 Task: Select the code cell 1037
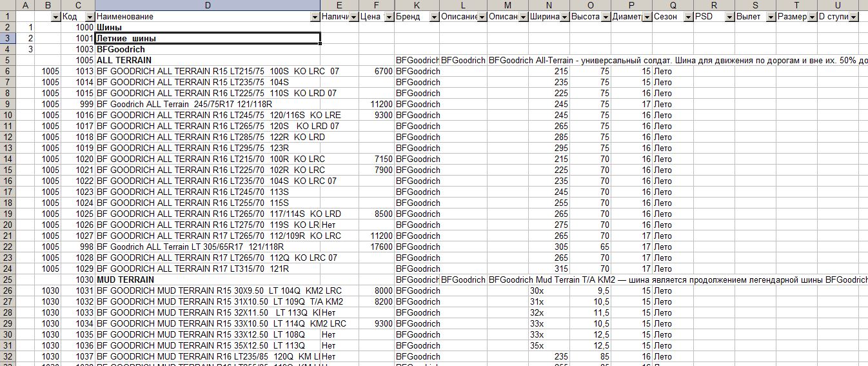[78, 356]
